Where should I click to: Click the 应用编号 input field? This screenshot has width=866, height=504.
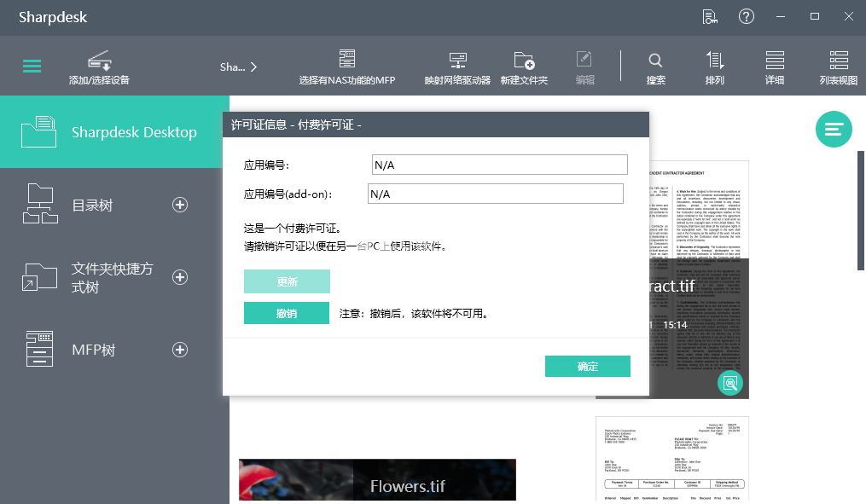tap(500, 165)
